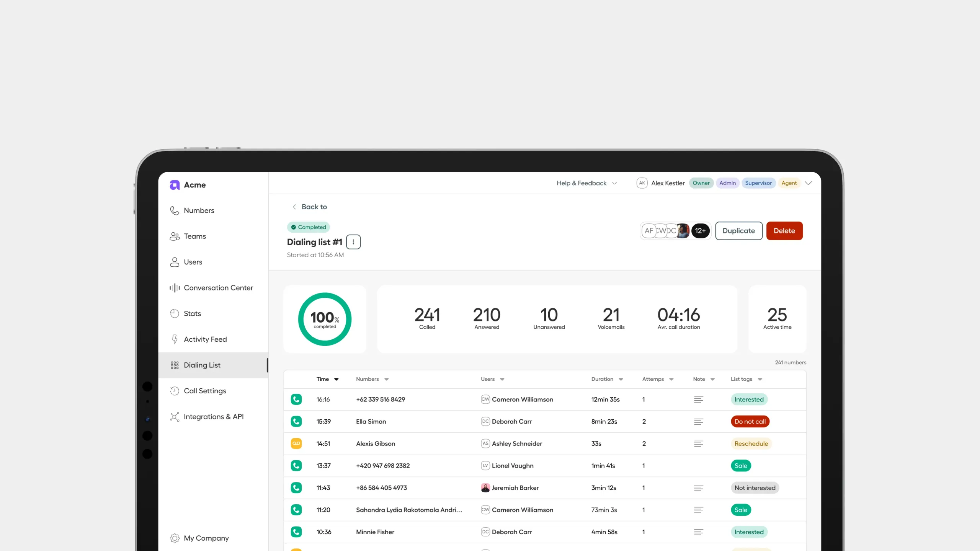Select the Activity Feed lightning icon

pyautogui.click(x=175, y=339)
